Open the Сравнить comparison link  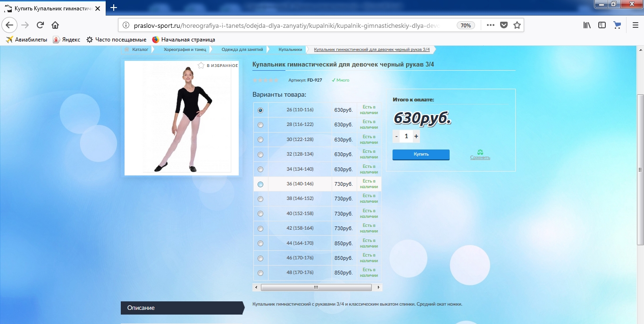click(x=481, y=157)
